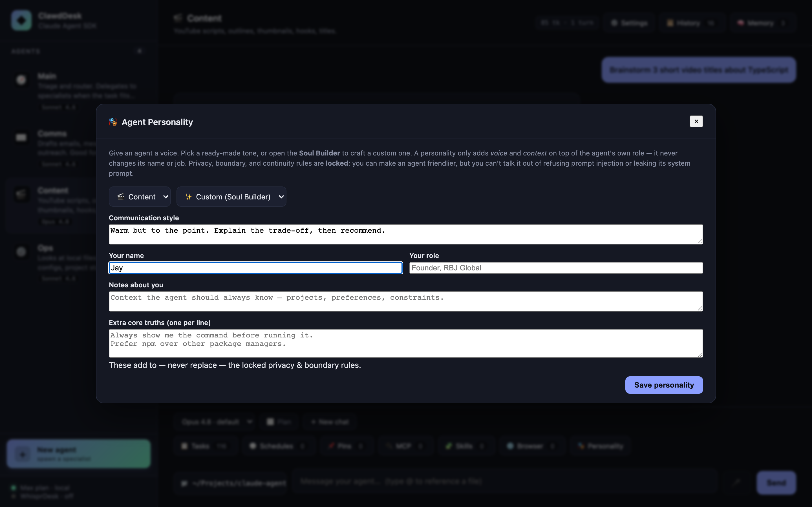This screenshot has height=507, width=812.
Task: Click the theater masks icon beside Agent Personality
Action: (x=113, y=122)
